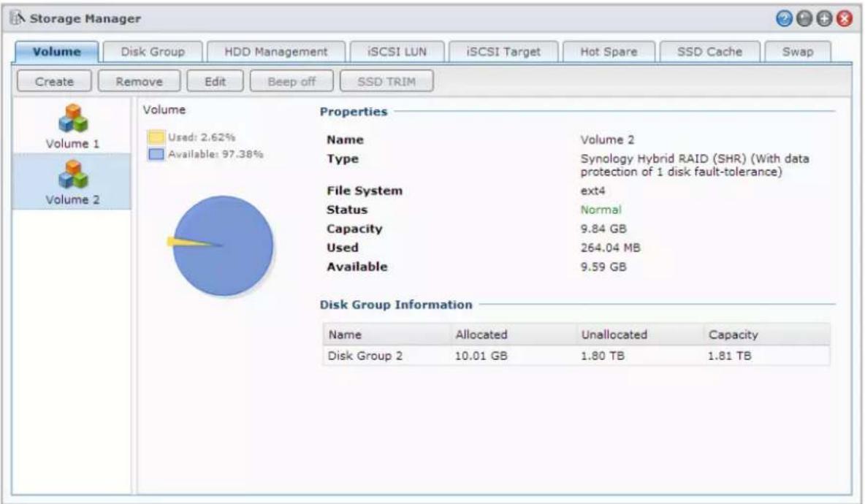Screen dimensions: 865x504
Task: Click the Synology Hybrid RAID type text
Action: [695, 165]
